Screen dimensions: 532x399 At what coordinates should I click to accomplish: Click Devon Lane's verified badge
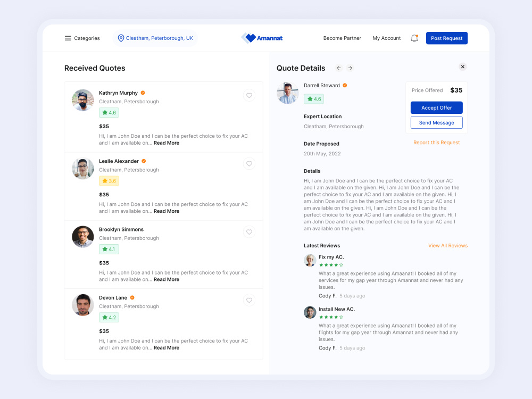pos(132,297)
